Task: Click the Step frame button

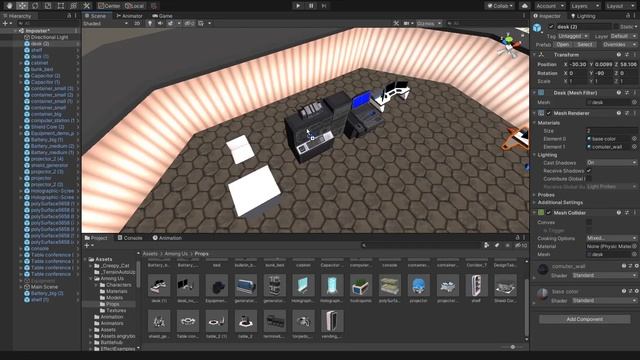Action: (x=324, y=6)
